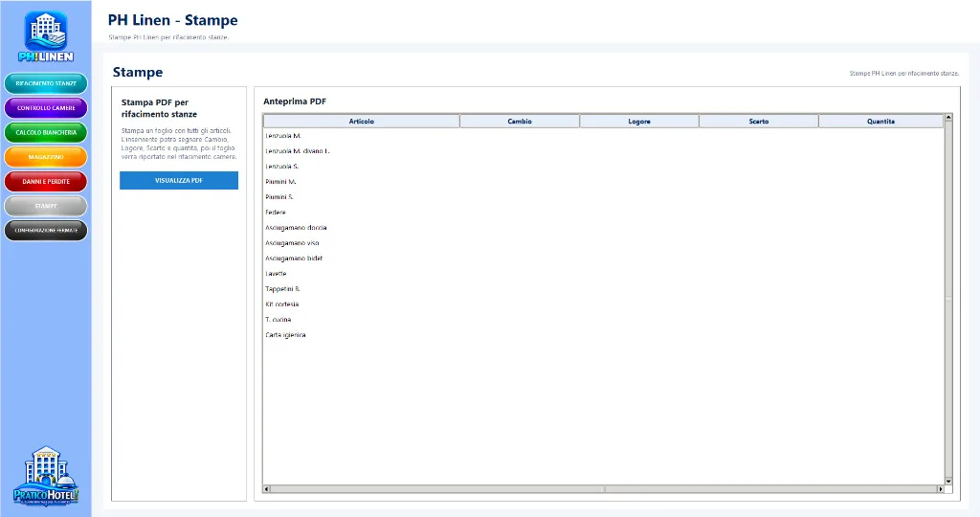Click the horizontal scrollbar left arrow
This screenshot has width=980, height=517.
click(266, 489)
